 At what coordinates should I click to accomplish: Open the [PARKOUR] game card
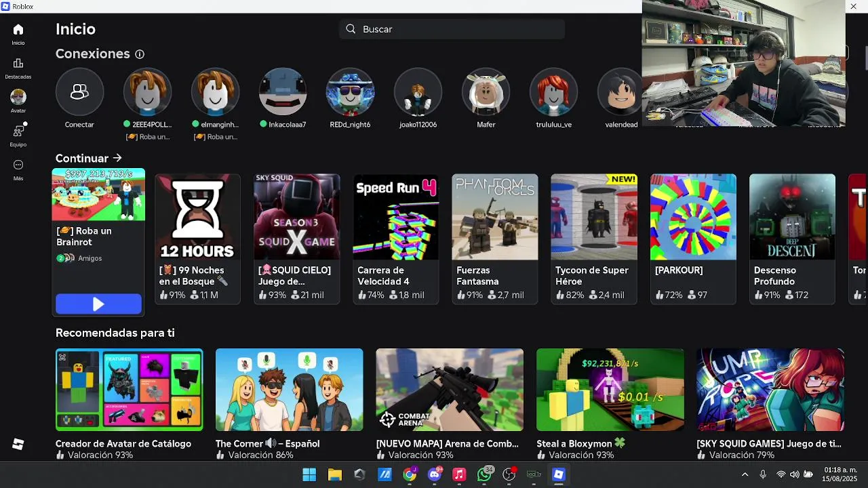693,239
